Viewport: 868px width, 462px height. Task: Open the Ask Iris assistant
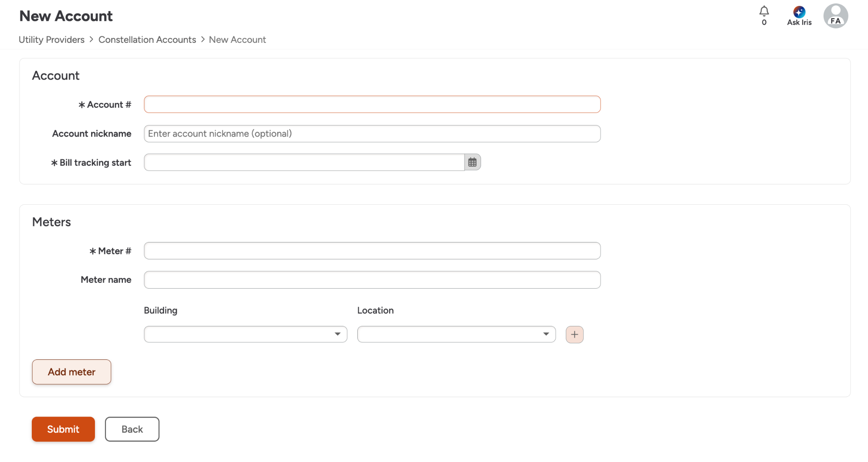799,16
